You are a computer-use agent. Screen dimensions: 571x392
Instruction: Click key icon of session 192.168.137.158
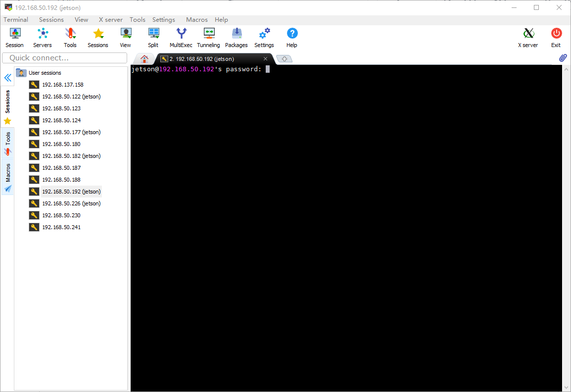click(34, 85)
